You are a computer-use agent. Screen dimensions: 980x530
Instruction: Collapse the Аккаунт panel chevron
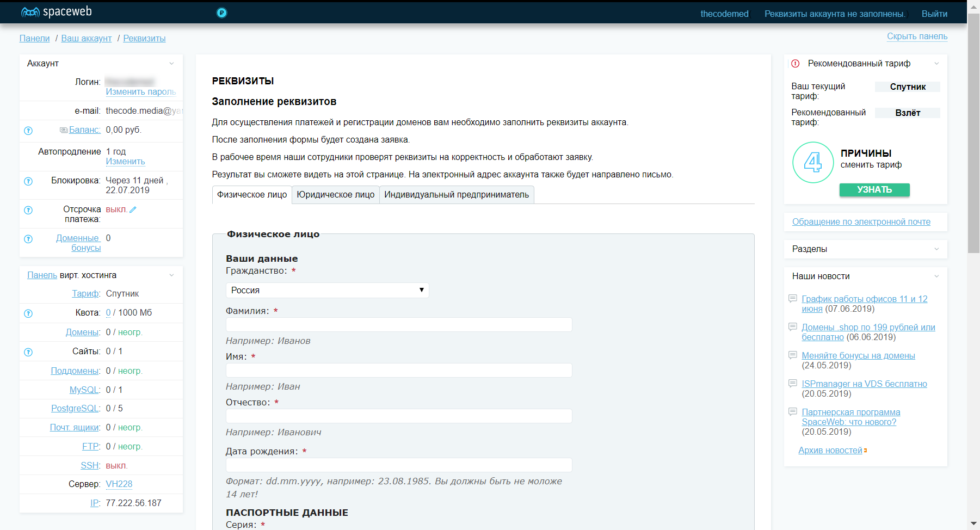[171, 64]
